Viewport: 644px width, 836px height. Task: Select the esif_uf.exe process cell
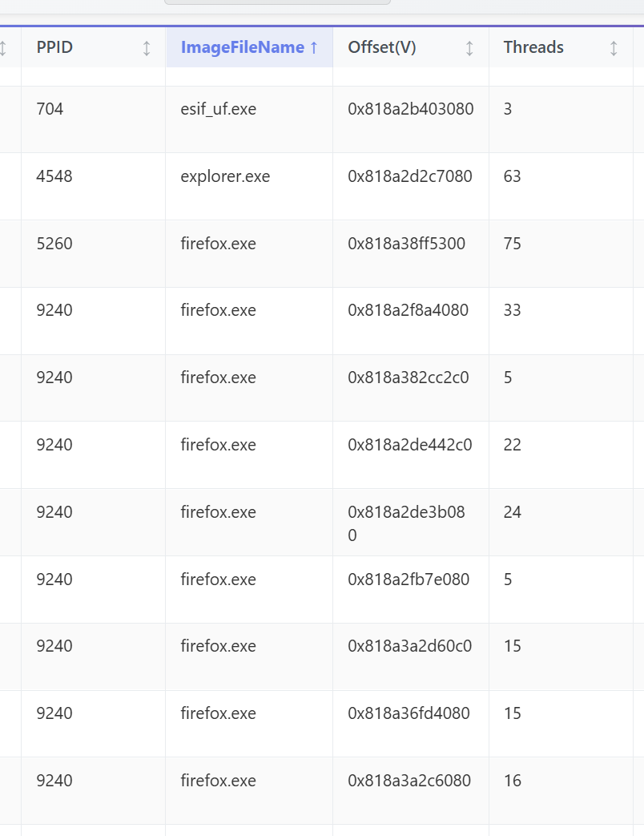click(249, 119)
